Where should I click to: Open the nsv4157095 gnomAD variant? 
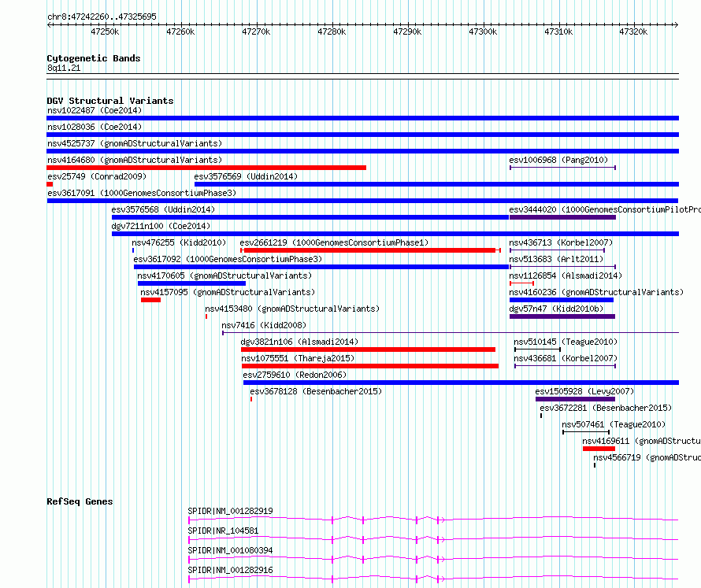[x=150, y=300]
